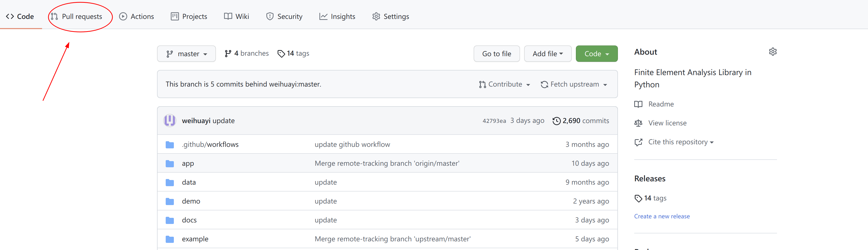Open the Code tab

click(20, 16)
